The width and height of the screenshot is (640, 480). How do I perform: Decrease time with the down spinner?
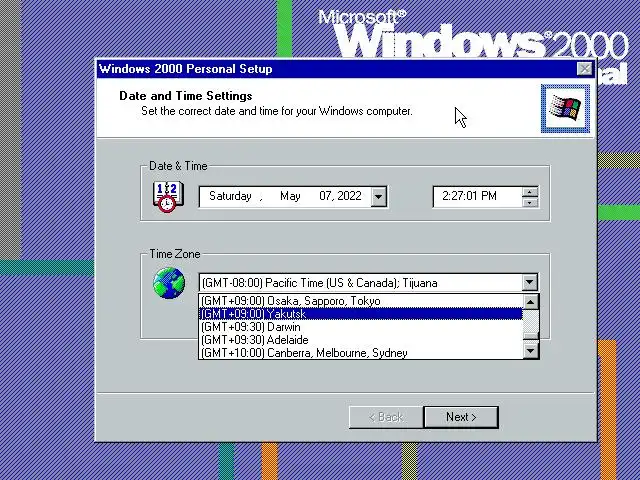coord(530,202)
